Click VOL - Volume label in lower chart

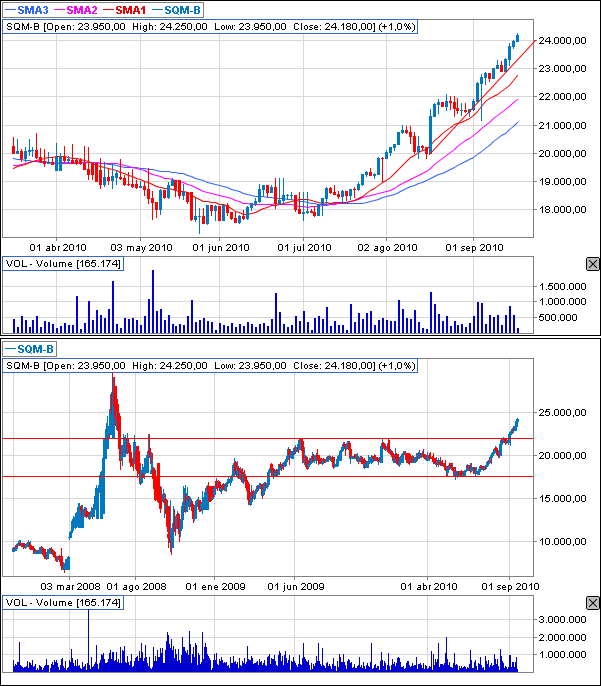pos(63,602)
